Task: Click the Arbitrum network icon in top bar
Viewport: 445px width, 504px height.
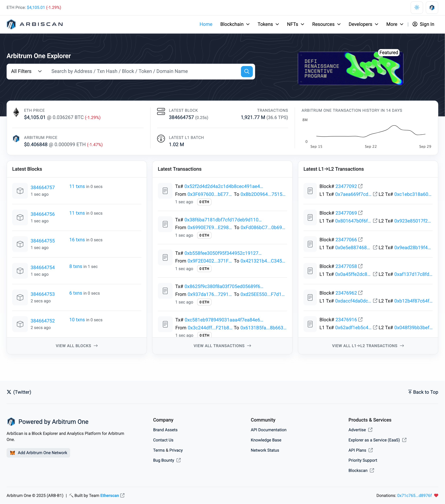Action: pos(432,7)
